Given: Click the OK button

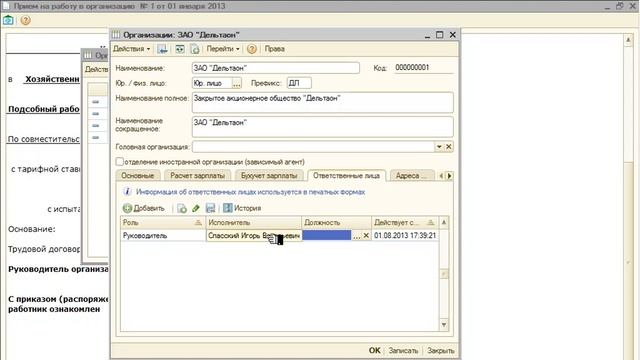Looking at the screenshot, I should coord(375,350).
